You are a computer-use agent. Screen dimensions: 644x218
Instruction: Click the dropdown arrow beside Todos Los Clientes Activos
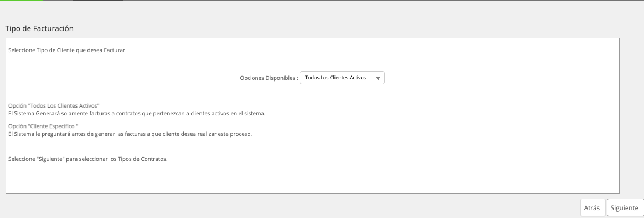[378, 78]
